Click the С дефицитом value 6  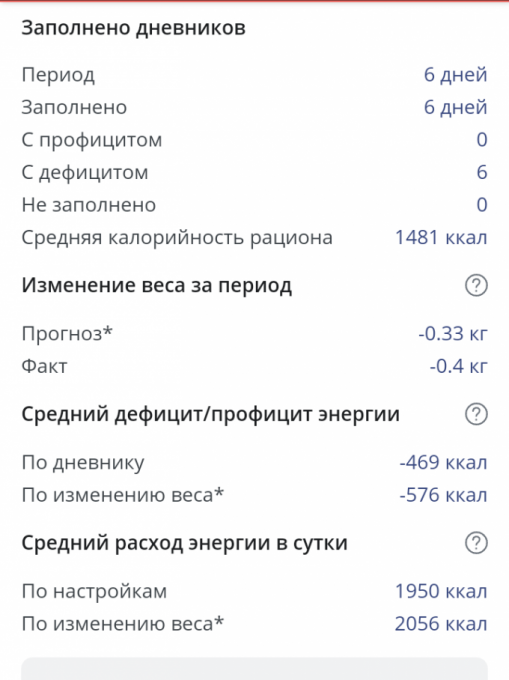(x=482, y=172)
